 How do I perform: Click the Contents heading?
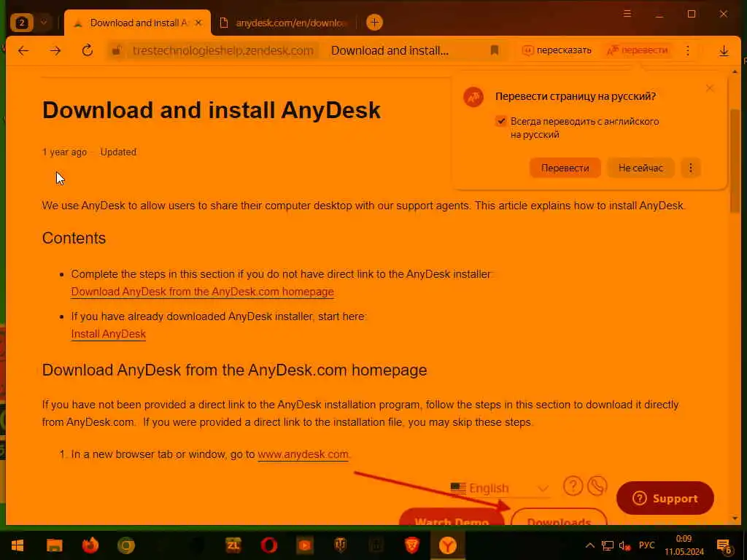74,238
